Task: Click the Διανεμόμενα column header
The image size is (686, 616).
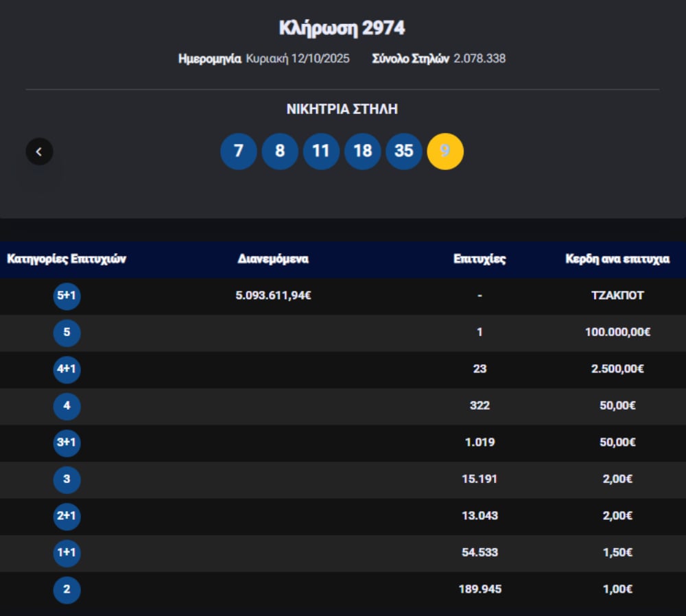Action: [273, 259]
